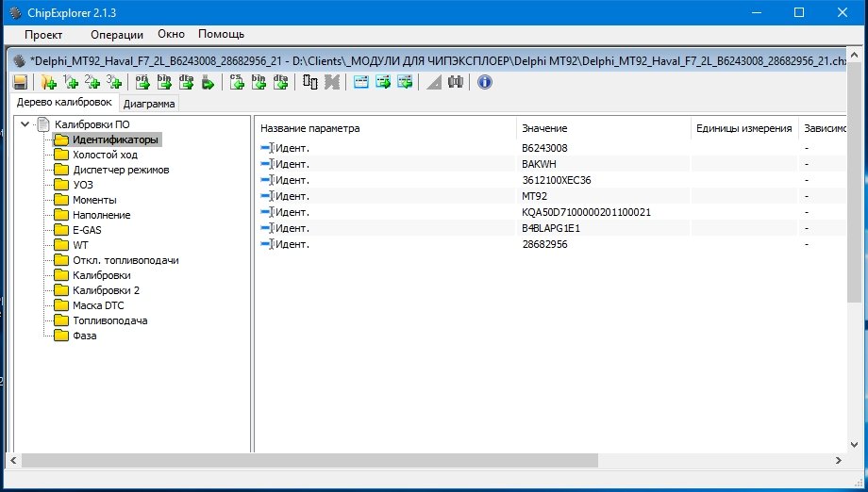Switch to the Диаграмма tab

point(149,104)
